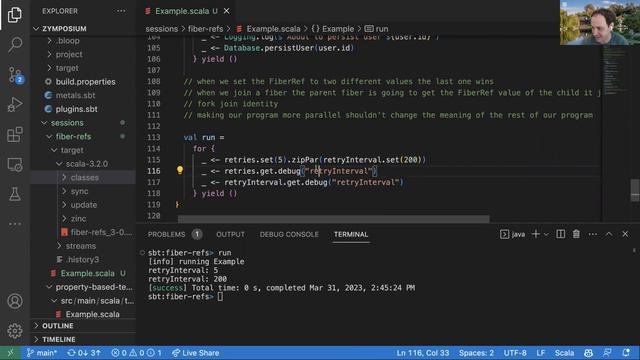This screenshot has height=360, width=640.
Task: Expand the zinc folder
Action: pyautogui.click(x=83, y=218)
